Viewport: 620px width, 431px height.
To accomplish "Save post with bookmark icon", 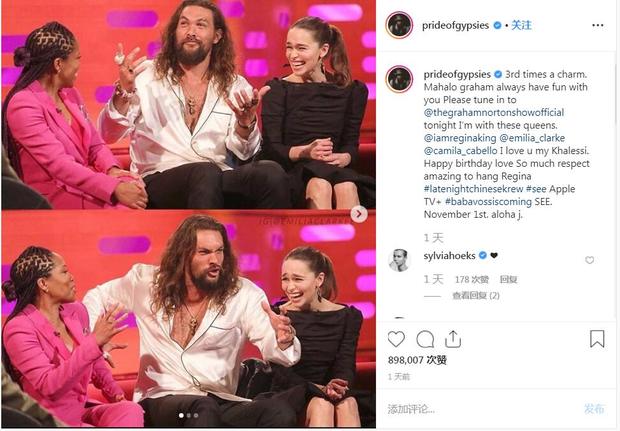I will click(x=597, y=339).
